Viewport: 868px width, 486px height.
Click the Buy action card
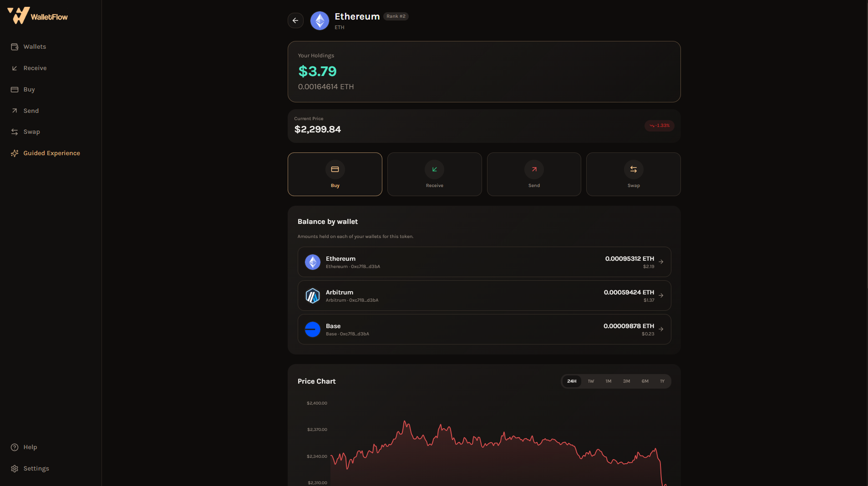[335, 174]
